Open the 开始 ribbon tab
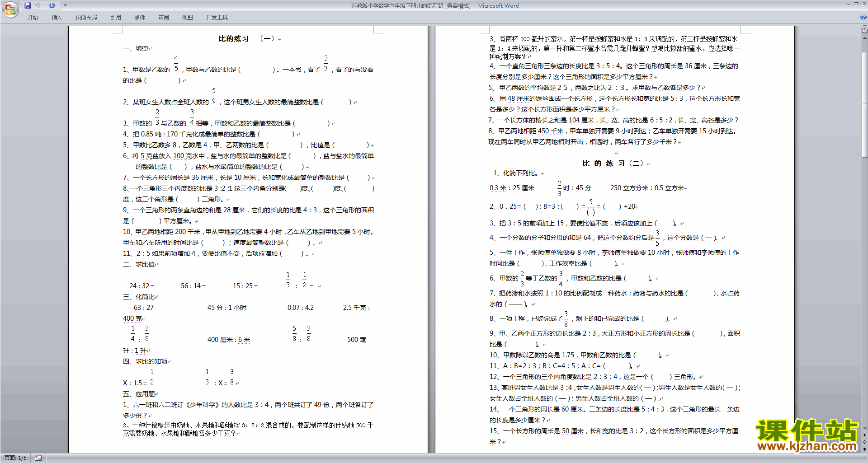Screen dimensions: 868x463 33,18
